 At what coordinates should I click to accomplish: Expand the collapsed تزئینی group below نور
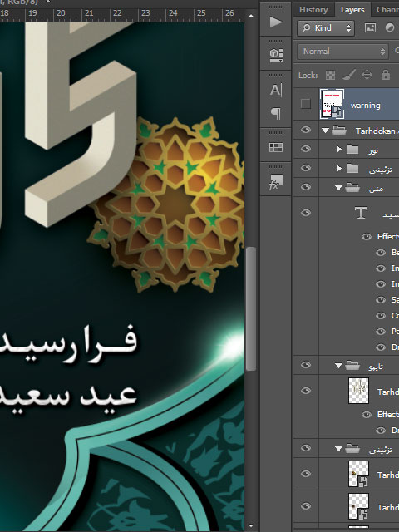338,168
